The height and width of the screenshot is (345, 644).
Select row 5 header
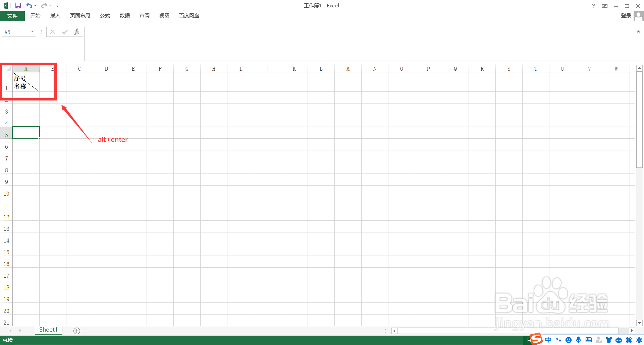6,133
